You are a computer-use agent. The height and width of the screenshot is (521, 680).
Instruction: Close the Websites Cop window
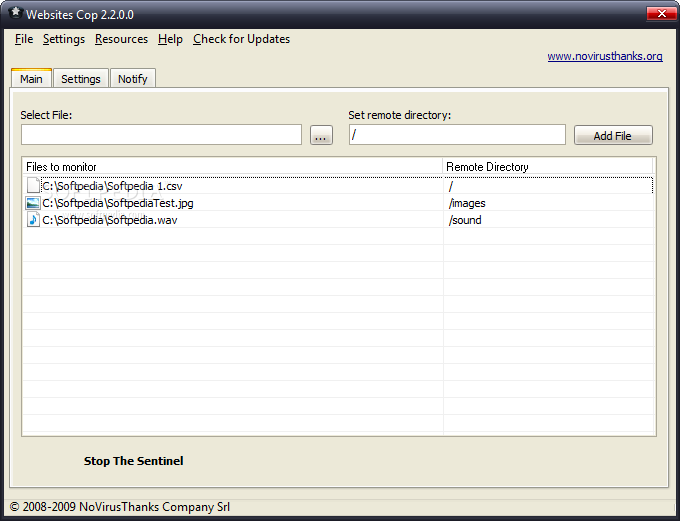pos(661,13)
